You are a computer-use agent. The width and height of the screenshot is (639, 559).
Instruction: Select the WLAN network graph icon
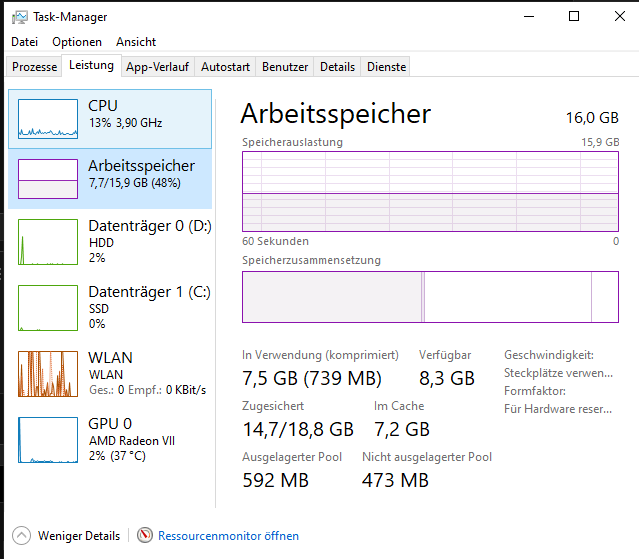point(48,373)
